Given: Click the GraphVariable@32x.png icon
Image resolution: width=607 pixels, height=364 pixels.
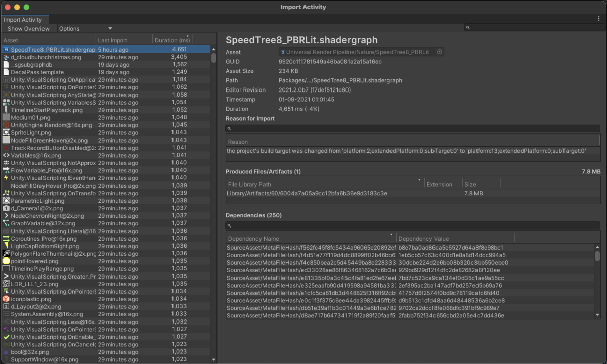Looking at the screenshot, I should [6, 223].
